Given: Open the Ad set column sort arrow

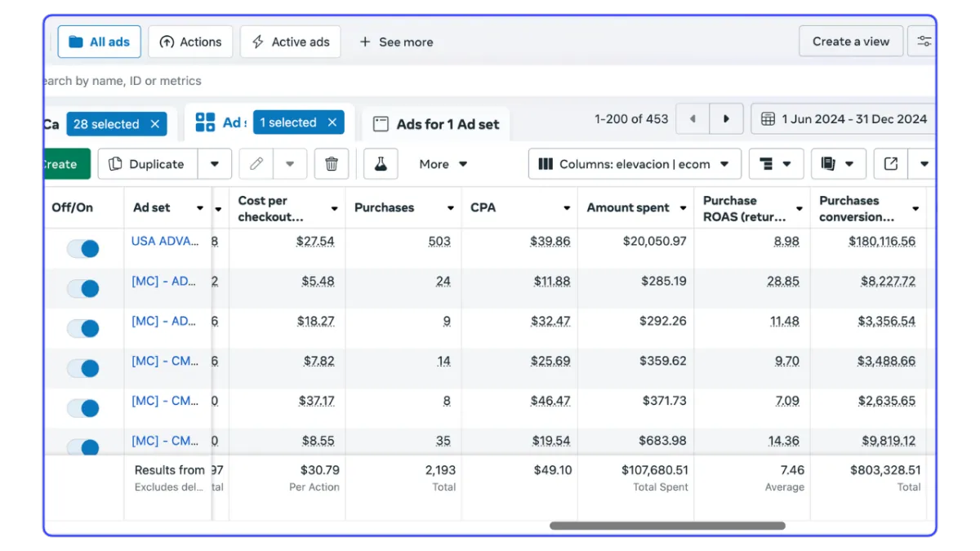Looking at the screenshot, I should point(199,208).
